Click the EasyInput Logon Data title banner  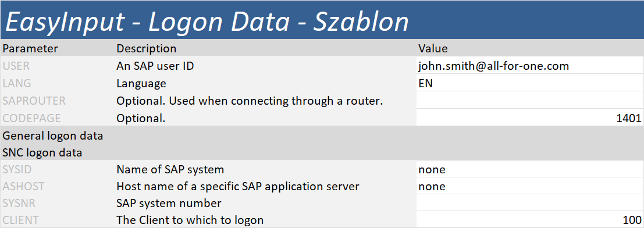[x=322, y=20]
